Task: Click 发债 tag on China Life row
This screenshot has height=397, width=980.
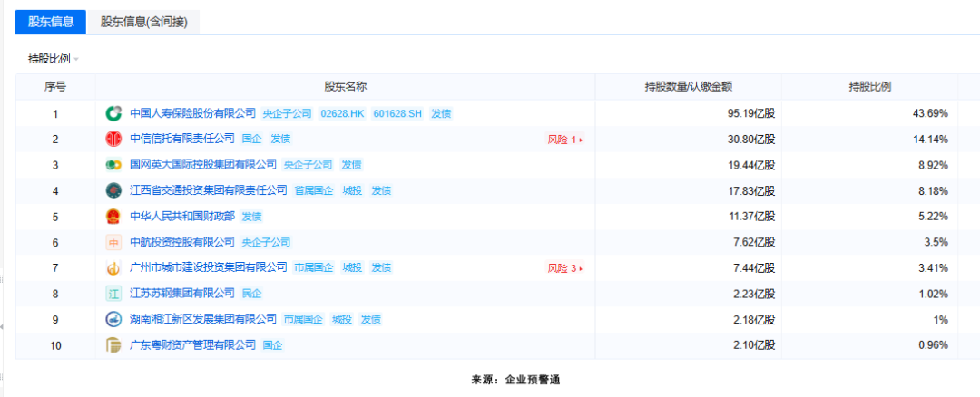Action: tap(441, 113)
